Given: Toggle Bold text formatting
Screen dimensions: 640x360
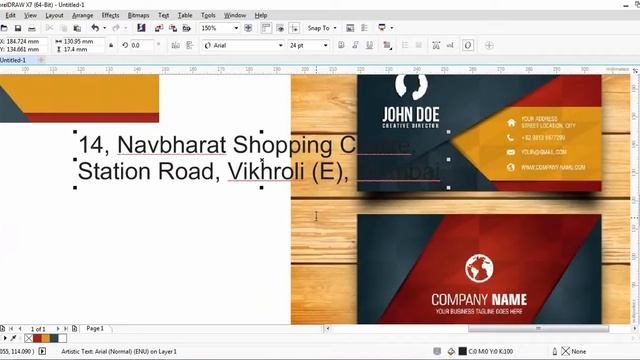Looking at the screenshot, I should [x=341, y=45].
